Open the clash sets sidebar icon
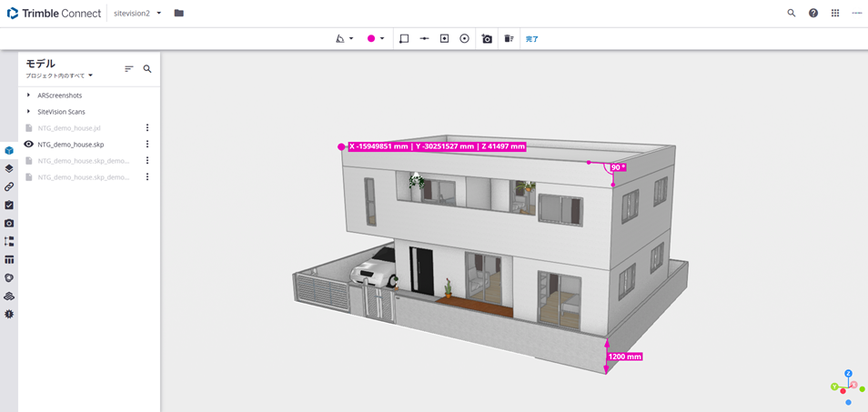The image size is (868, 412). click(x=9, y=277)
